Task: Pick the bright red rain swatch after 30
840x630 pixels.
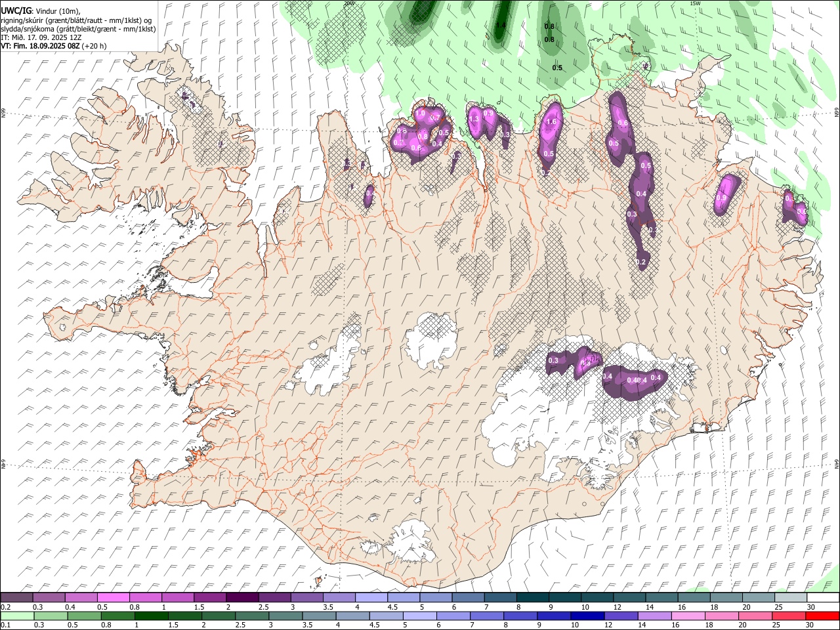Action: [822, 616]
